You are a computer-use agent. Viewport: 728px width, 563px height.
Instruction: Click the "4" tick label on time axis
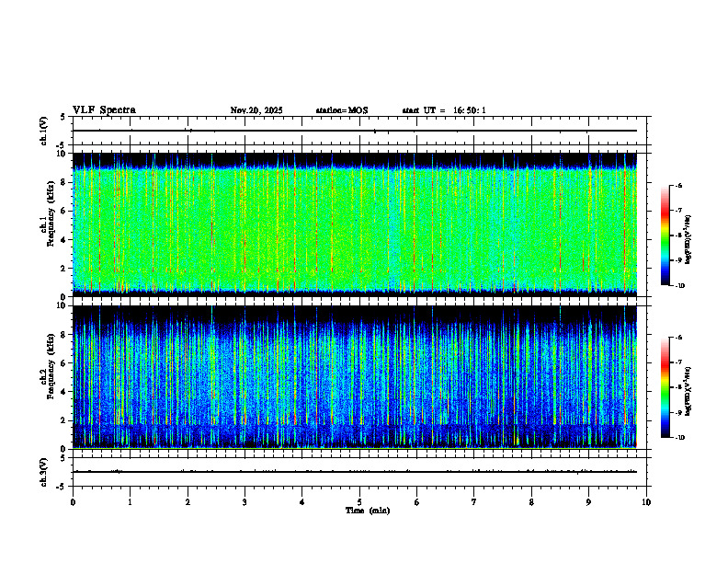[301, 502]
